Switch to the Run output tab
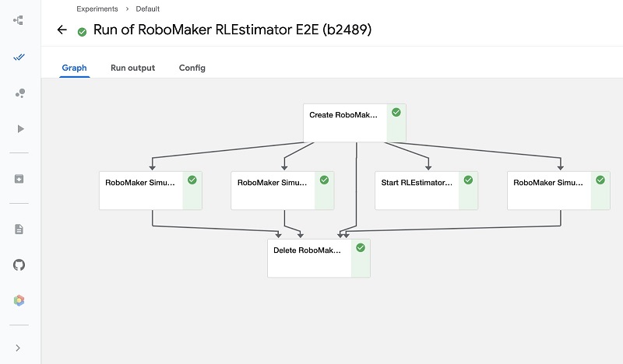Screen dimensions: 623x364 [x=132, y=68]
